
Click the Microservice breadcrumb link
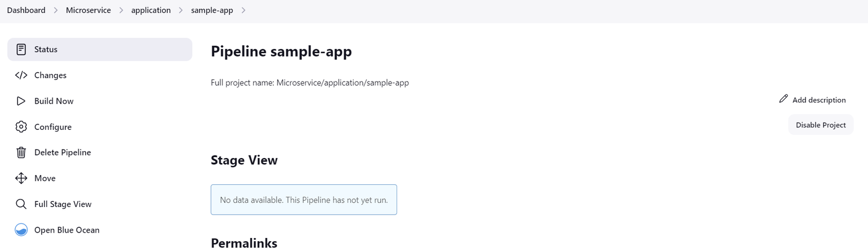[x=88, y=10]
